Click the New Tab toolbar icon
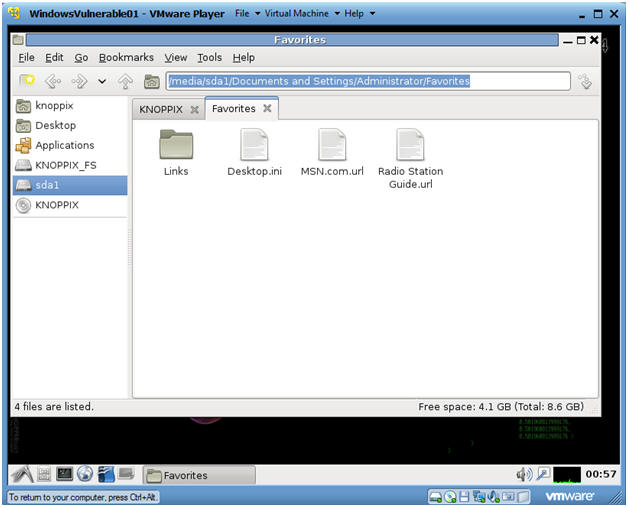The width and height of the screenshot is (628, 507). (x=27, y=81)
